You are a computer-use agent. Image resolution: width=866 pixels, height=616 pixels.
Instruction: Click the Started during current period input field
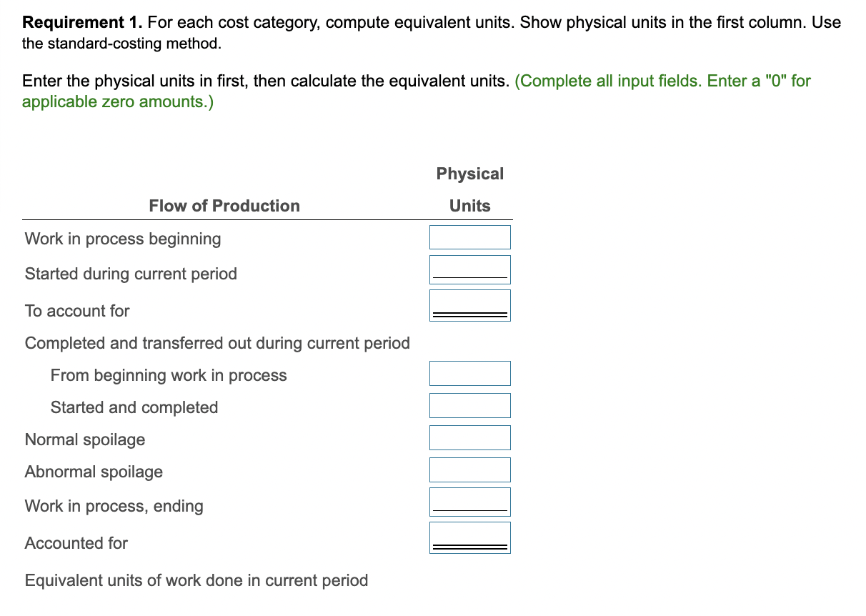pos(469,269)
